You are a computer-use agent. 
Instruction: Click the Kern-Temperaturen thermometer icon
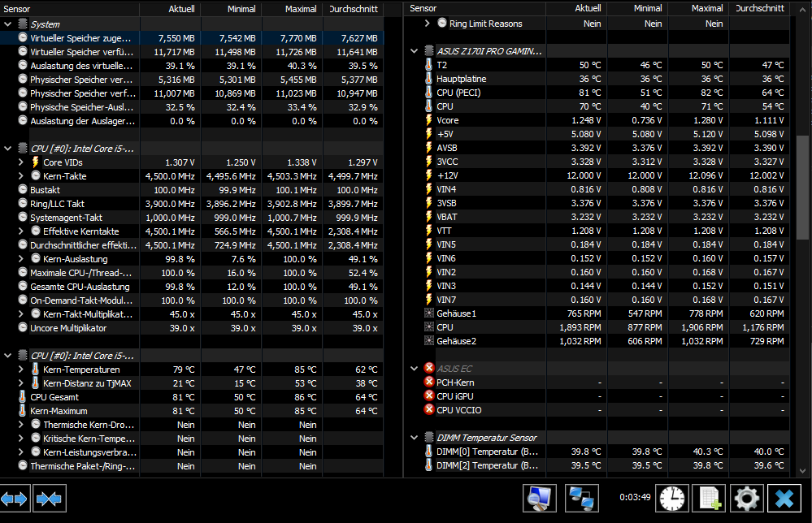click(35, 369)
